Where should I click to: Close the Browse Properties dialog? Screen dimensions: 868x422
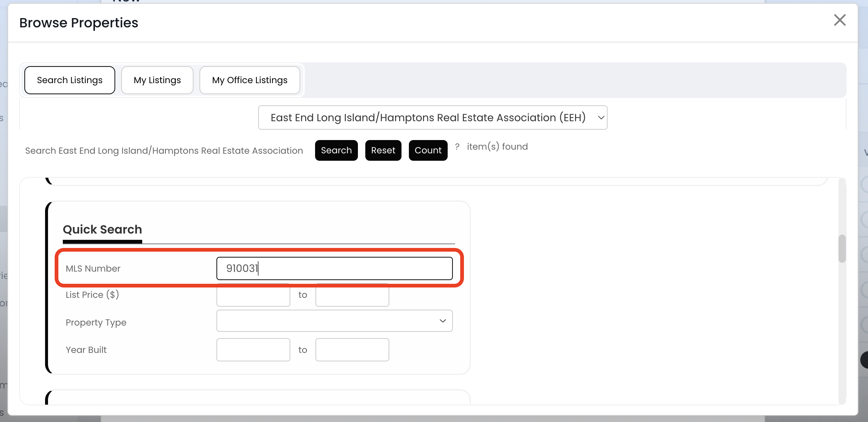pos(840,20)
